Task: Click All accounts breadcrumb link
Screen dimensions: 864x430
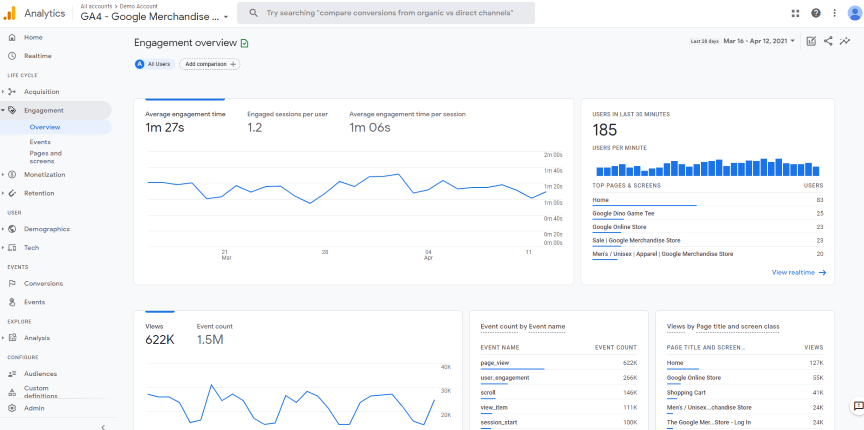Action: coord(96,6)
